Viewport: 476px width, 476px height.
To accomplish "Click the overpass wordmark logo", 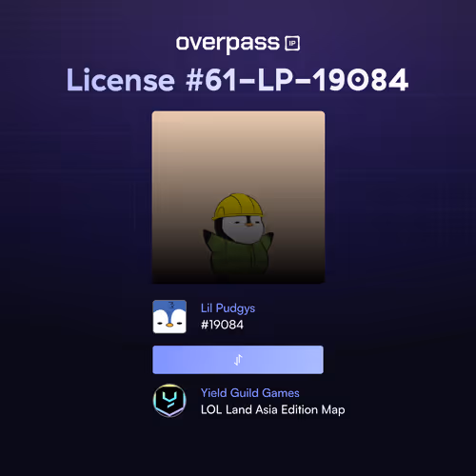I will [x=228, y=44].
